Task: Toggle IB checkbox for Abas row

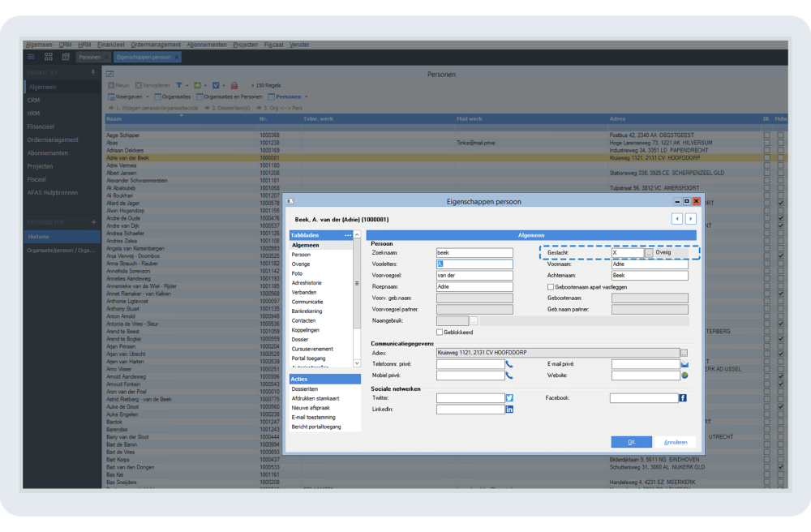Action: (766, 144)
